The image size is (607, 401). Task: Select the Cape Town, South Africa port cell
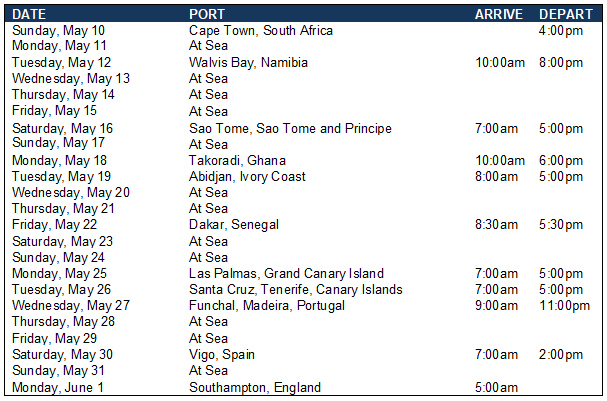coord(260,30)
